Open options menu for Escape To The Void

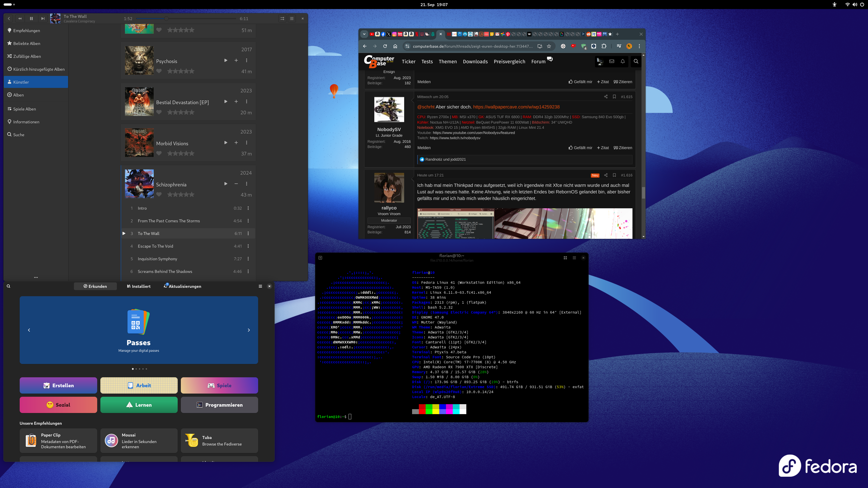(248, 246)
